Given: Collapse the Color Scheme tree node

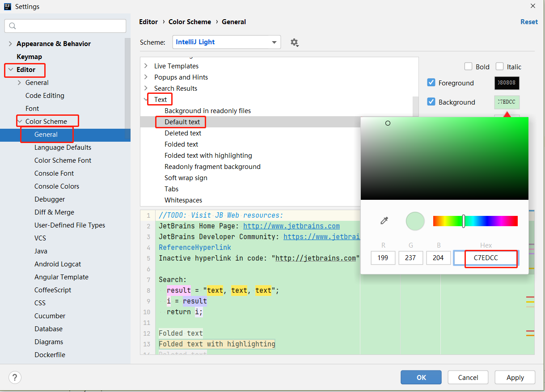Looking at the screenshot, I should [x=19, y=122].
